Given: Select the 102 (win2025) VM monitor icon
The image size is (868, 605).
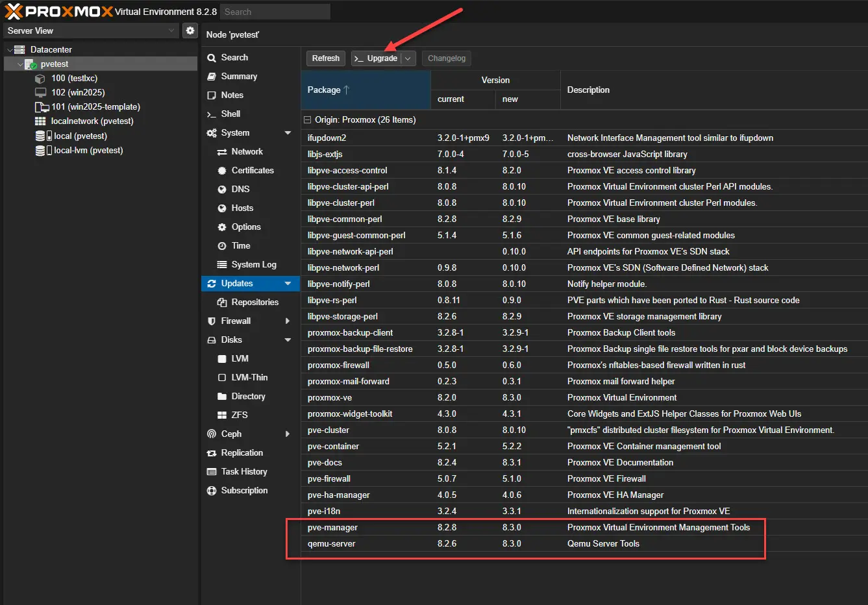Looking at the screenshot, I should click(40, 93).
